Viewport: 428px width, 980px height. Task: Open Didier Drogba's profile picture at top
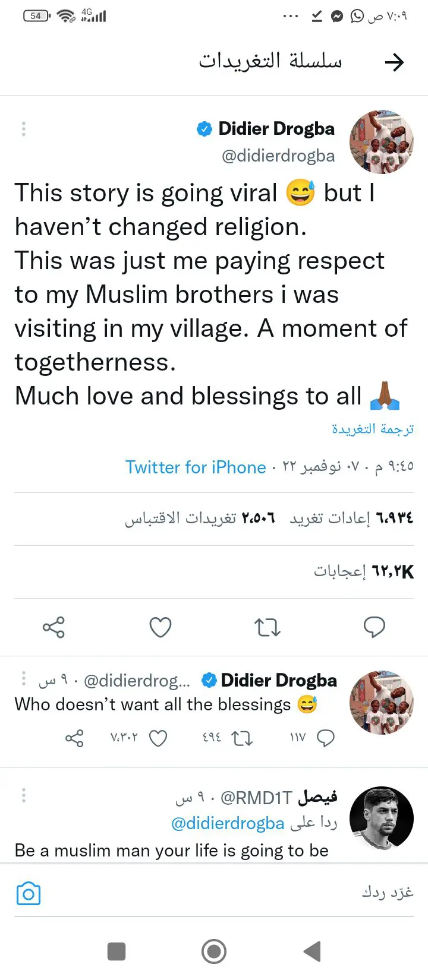[381, 142]
